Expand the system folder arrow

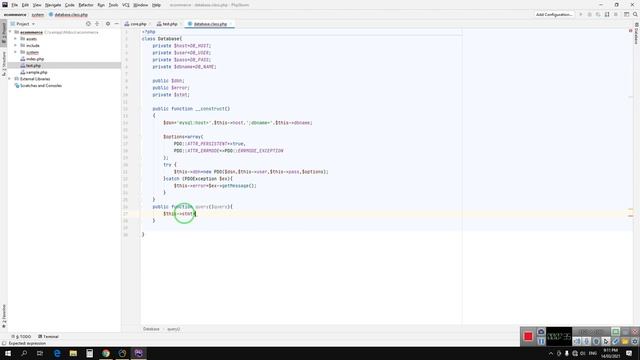point(16,52)
